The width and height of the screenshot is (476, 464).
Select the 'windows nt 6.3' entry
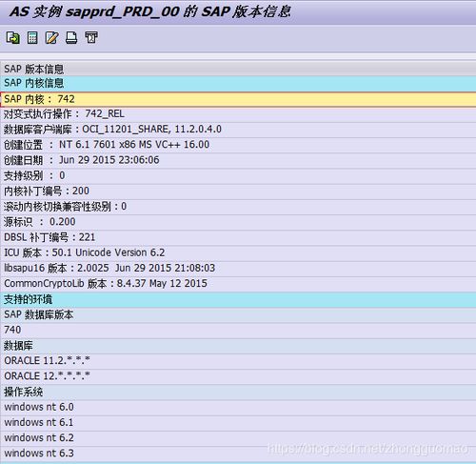coord(238,454)
